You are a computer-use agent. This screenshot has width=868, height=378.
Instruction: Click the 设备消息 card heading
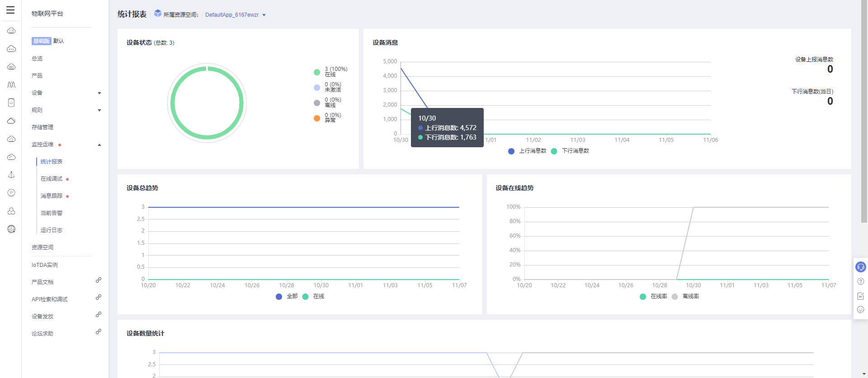(385, 42)
